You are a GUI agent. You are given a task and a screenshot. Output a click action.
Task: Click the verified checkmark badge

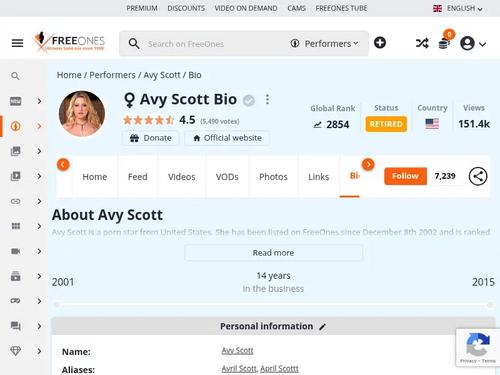pos(248,100)
